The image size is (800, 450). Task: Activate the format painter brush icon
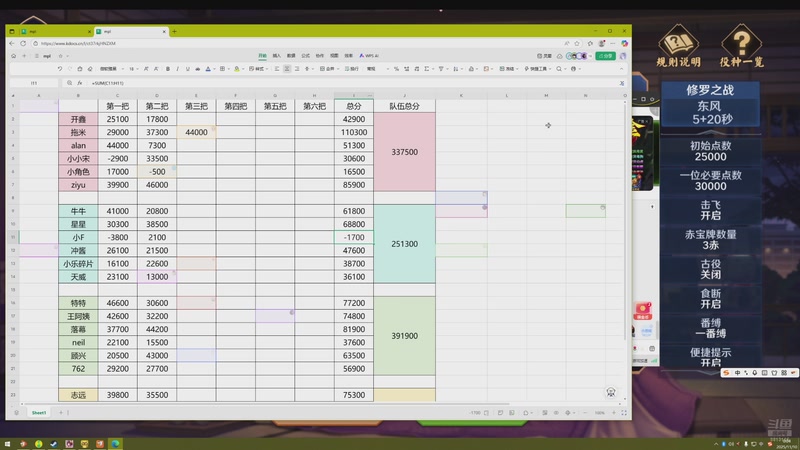coord(80,69)
